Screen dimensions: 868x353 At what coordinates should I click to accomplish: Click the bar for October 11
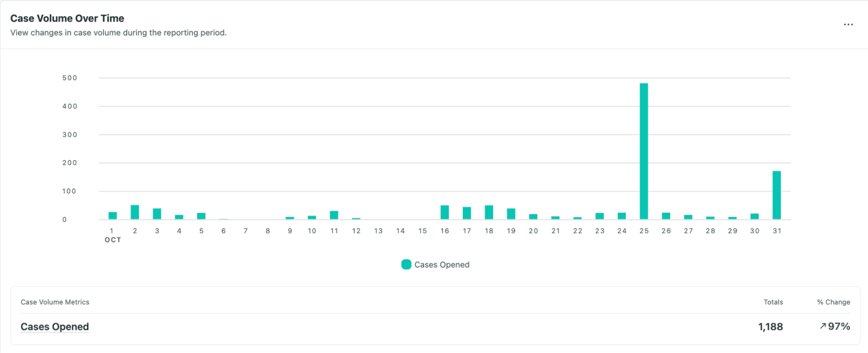click(x=334, y=215)
